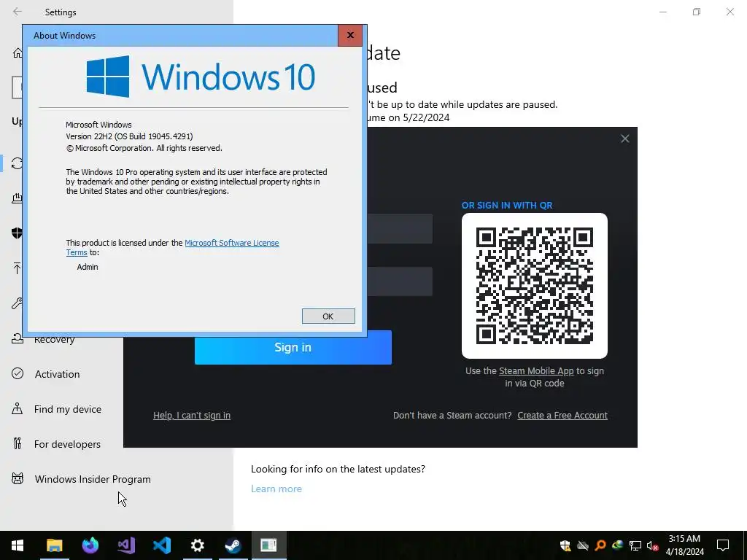Open the Windows Start menu
The width and height of the screenshot is (747, 560).
pyautogui.click(x=18, y=545)
